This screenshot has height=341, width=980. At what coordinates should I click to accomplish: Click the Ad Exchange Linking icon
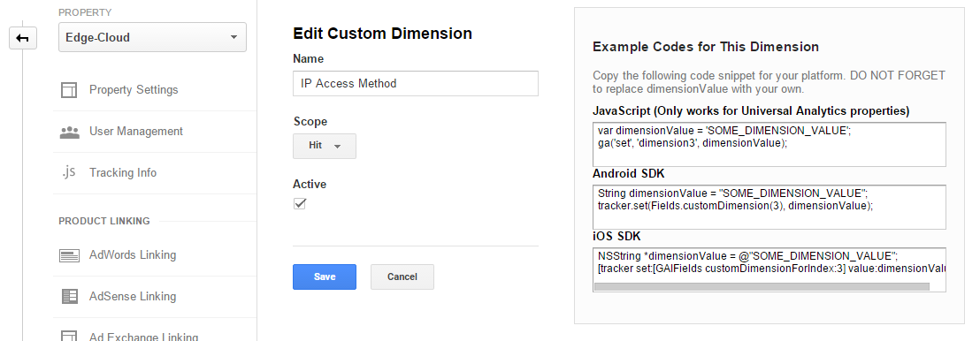point(69,336)
